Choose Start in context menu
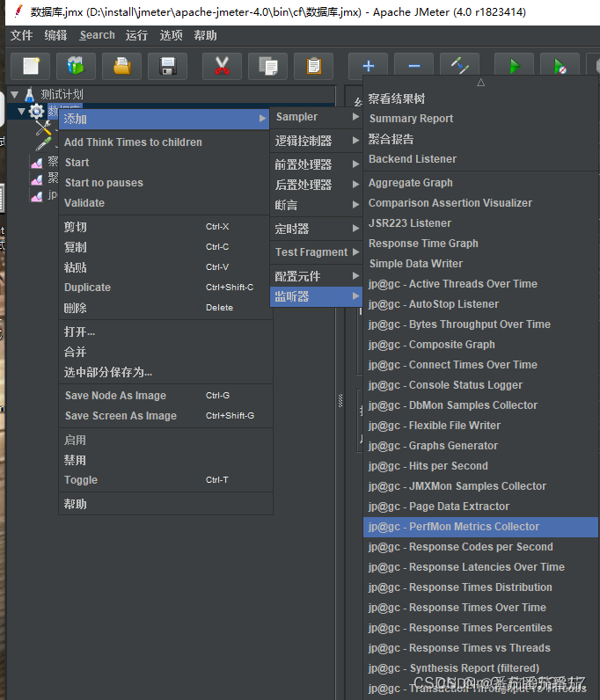Image resolution: width=600 pixels, height=700 pixels. tap(165, 163)
